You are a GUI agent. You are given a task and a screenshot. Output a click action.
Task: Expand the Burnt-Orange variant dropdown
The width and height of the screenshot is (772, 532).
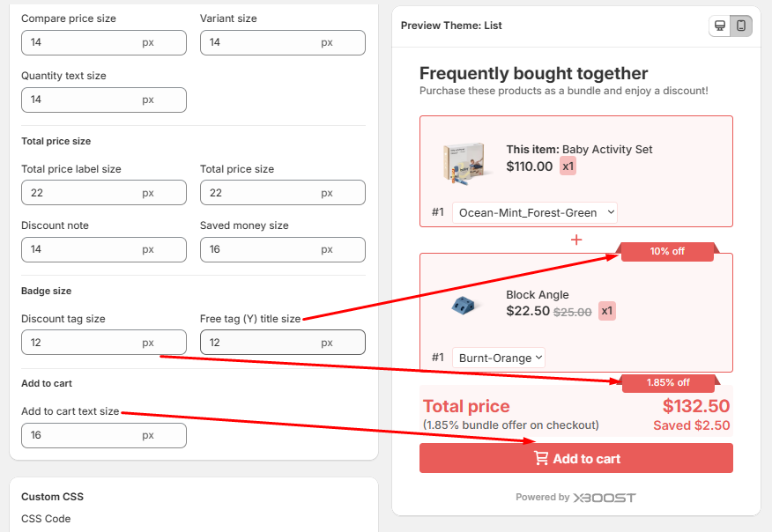[x=499, y=358]
